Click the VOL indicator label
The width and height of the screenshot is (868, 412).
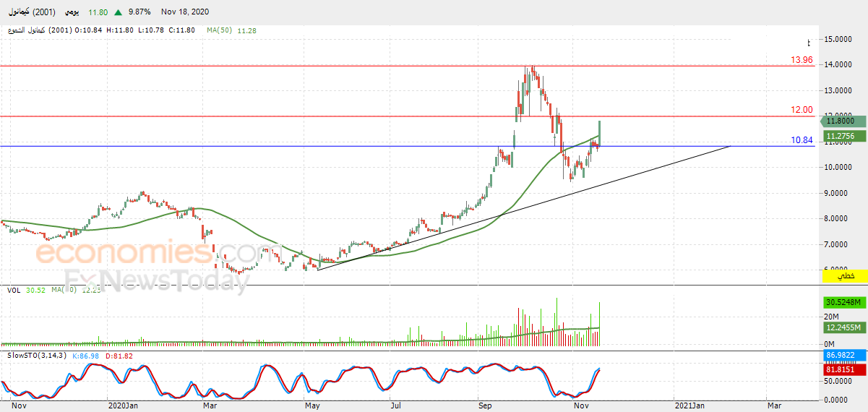click(13, 290)
